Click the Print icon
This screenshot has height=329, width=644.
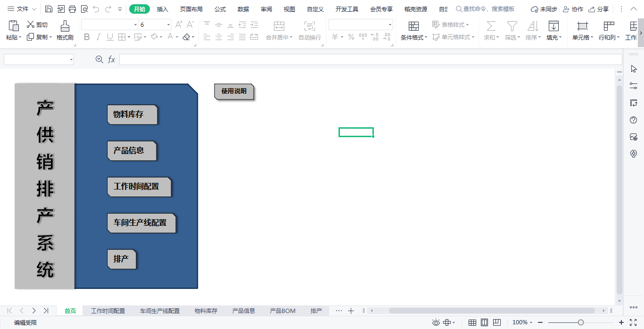coord(72,9)
